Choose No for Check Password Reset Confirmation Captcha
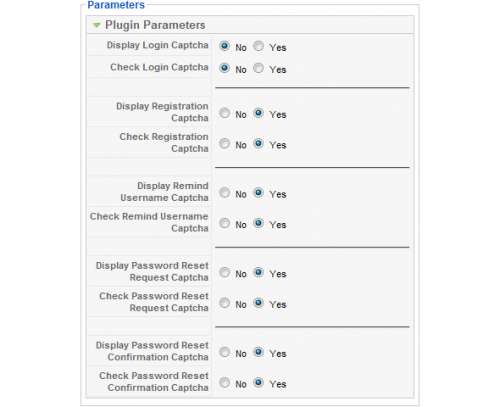The image size is (500, 407). [225, 382]
